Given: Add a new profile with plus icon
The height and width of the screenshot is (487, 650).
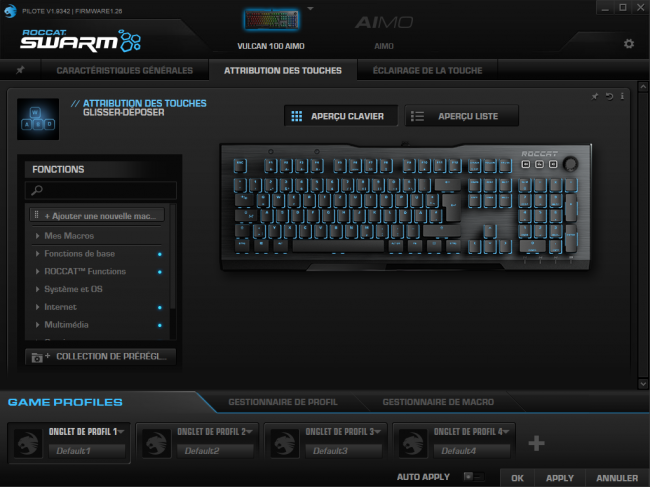Looking at the screenshot, I should click(536, 443).
